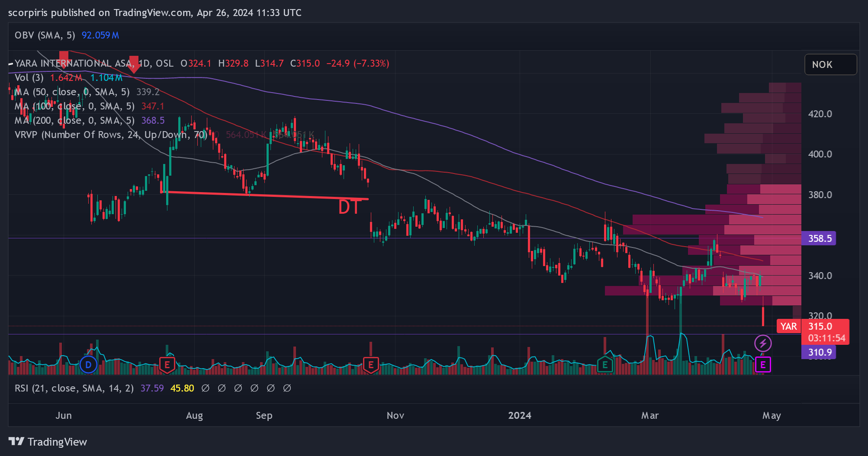The width and height of the screenshot is (868, 456).
Task: Click the countdown timer 03:11:54
Action: (826, 338)
